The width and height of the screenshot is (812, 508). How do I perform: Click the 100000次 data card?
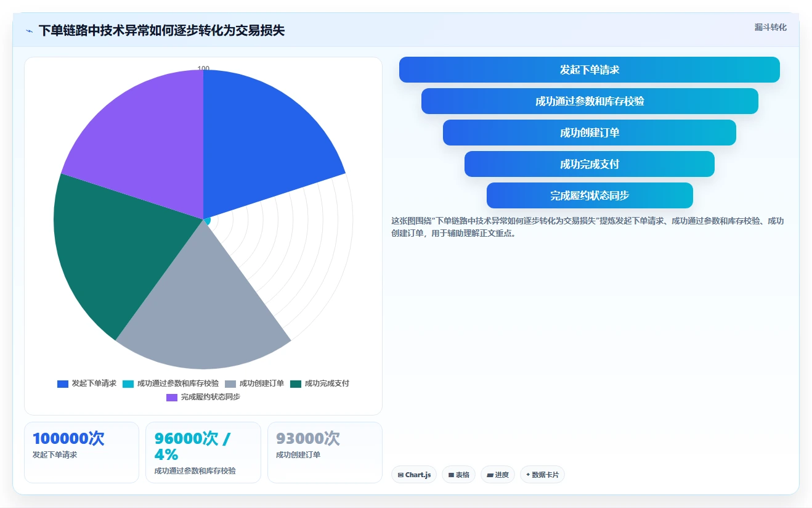[x=81, y=452]
